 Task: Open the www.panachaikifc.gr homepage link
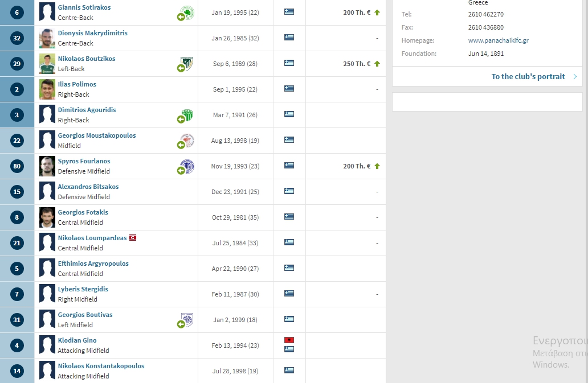coord(498,40)
